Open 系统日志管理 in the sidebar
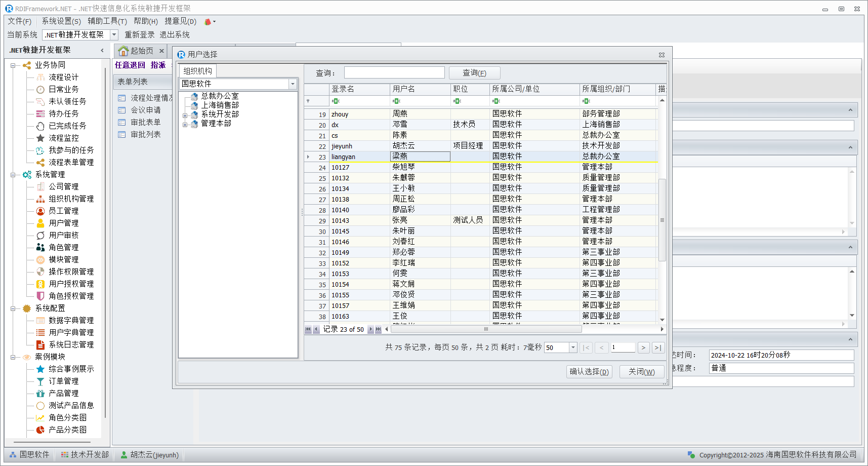The height and width of the screenshot is (466, 868). pos(71,344)
